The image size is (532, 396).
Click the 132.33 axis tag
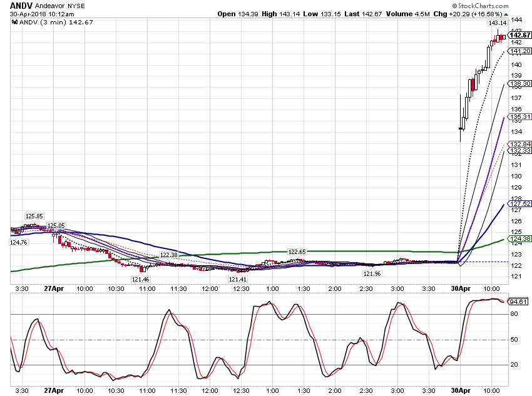point(519,151)
